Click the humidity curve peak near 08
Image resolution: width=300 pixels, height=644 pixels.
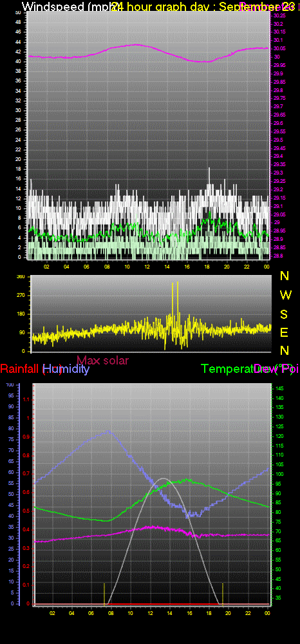[108, 431]
